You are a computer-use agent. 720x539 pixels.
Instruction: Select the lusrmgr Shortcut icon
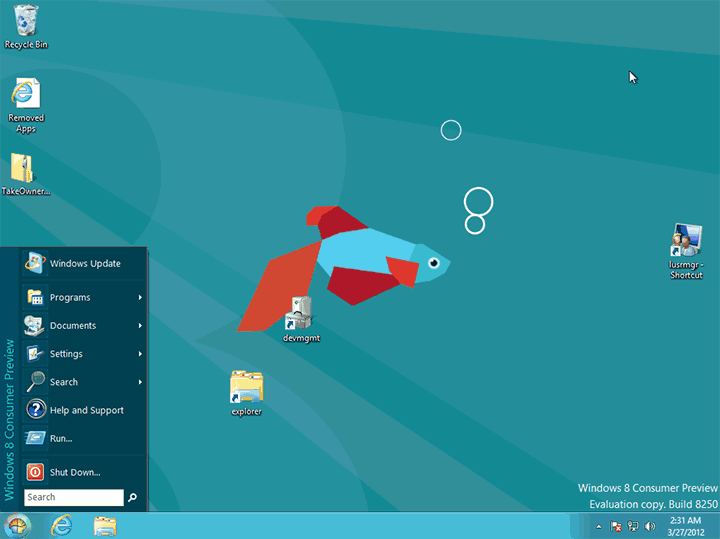(x=686, y=240)
